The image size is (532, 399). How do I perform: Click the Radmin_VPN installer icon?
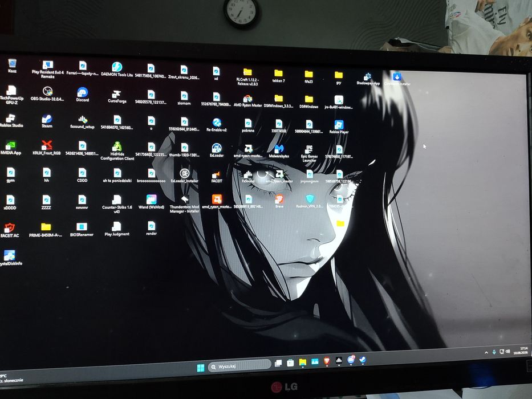point(310,202)
